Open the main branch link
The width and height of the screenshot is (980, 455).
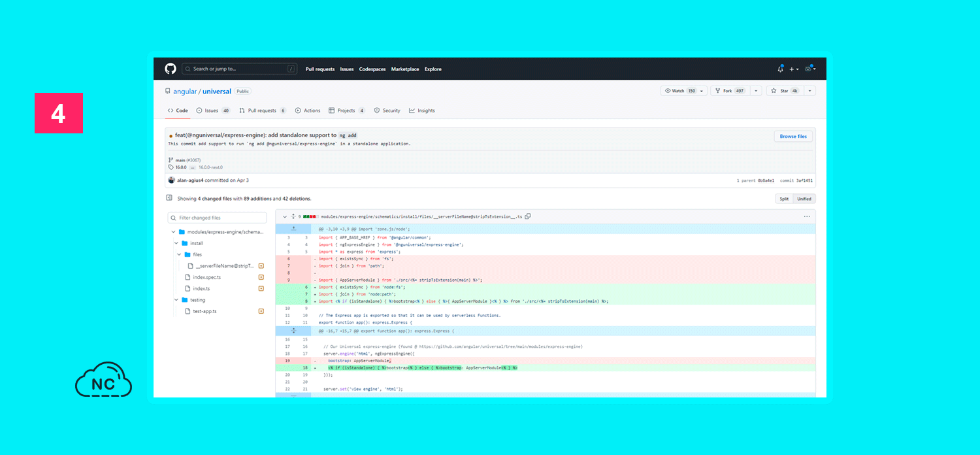pyautogui.click(x=180, y=160)
